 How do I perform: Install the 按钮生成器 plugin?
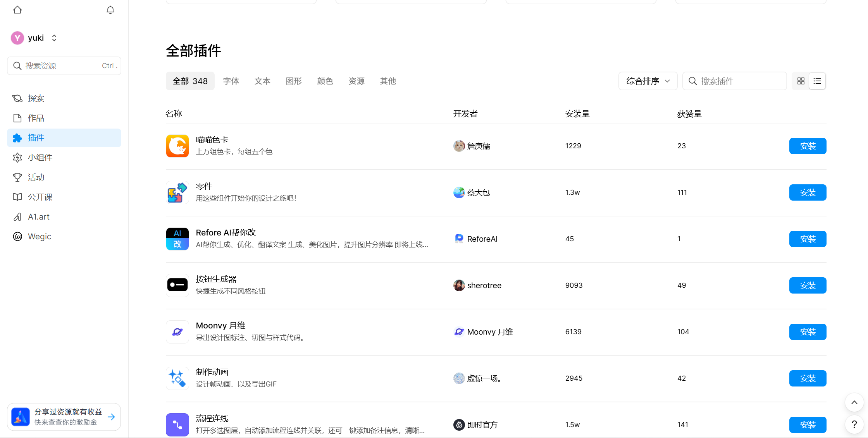click(x=808, y=285)
